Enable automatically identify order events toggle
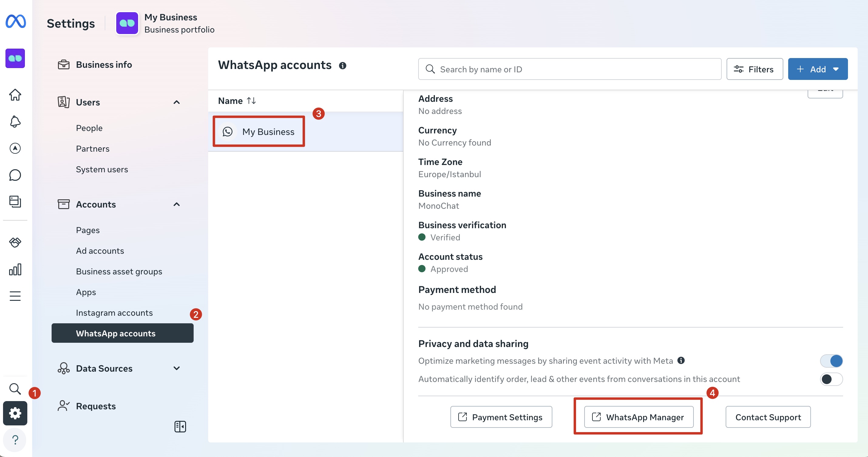Viewport: 868px width, 457px height. click(831, 379)
